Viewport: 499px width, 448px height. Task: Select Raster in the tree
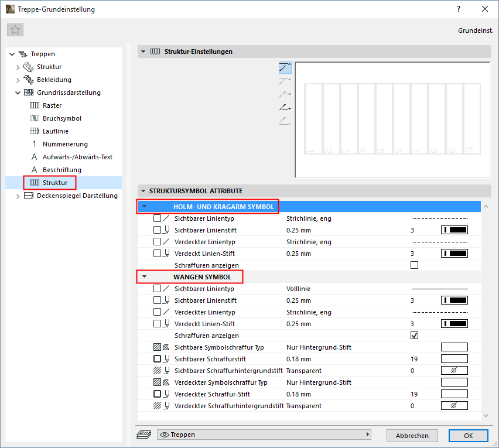[x=52, y=105]
